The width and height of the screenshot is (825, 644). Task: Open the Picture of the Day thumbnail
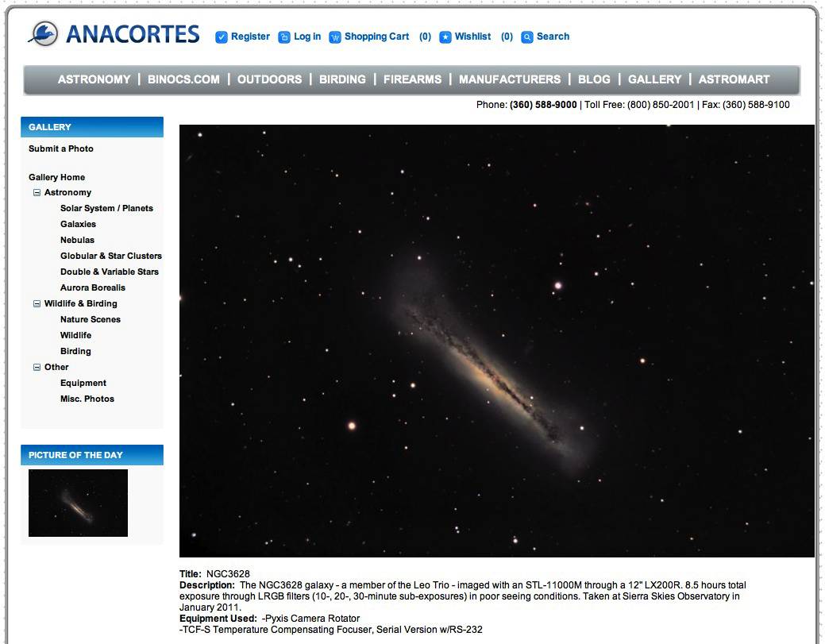pyautogui.click(x=77, y=503)
